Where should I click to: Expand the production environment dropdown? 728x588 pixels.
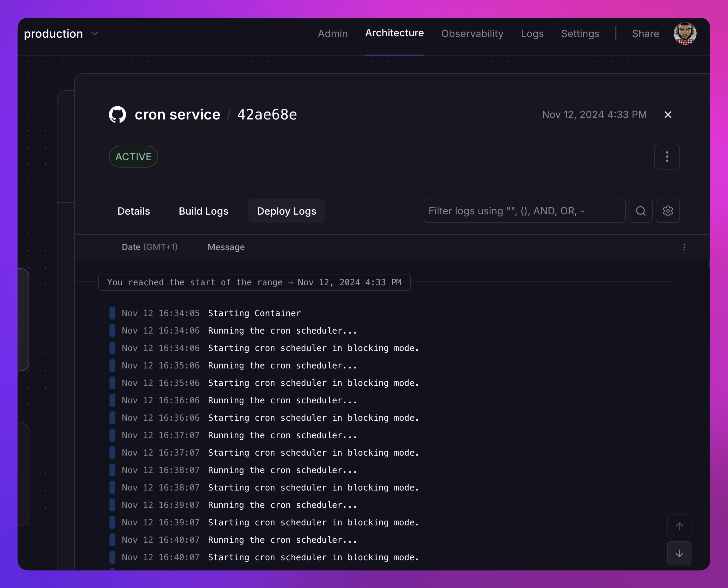tap(95, 33)
